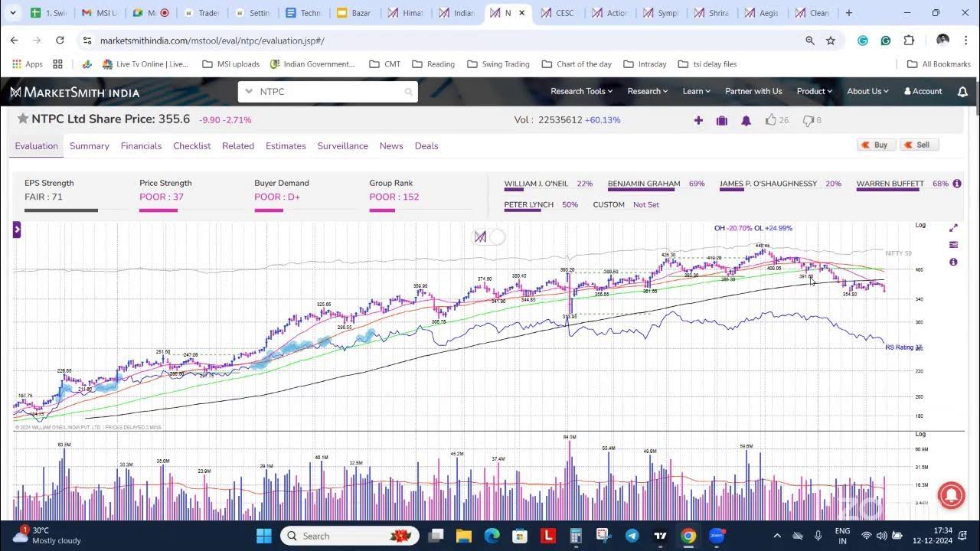Open the Checklist tab
This screenshot has height=551, width=980.
click(x=192, y=146)
